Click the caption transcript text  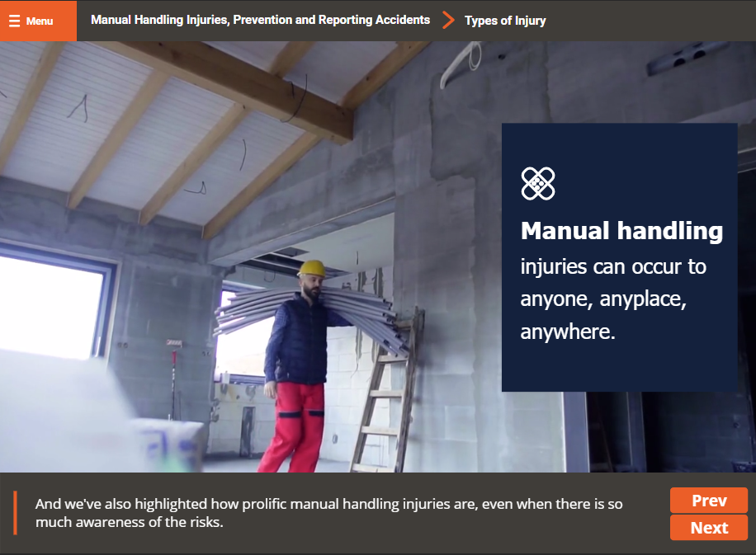pyautogui.click(x=328, y=513)
